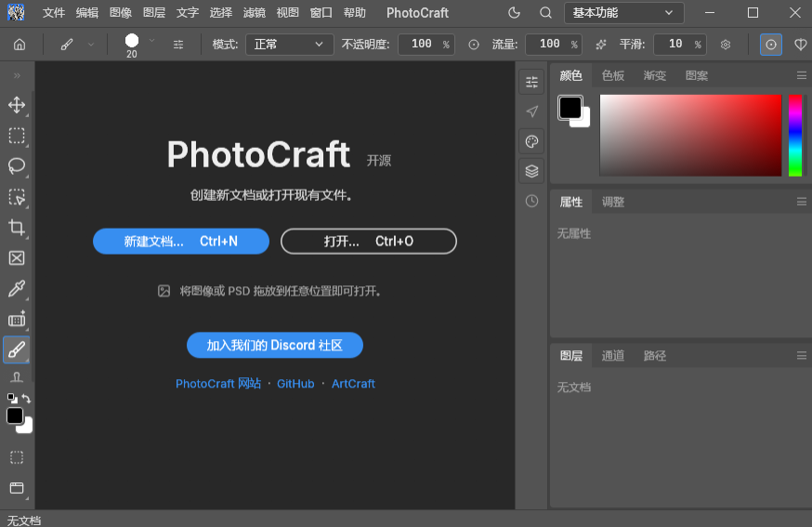The width and height of the screenshot is (812, 527).
Task: Switch to the 图案 tab
Action: (x=697, y=75)
